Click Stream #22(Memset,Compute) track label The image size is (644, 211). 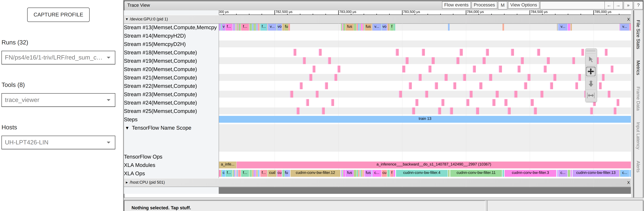tap(160, 86)
